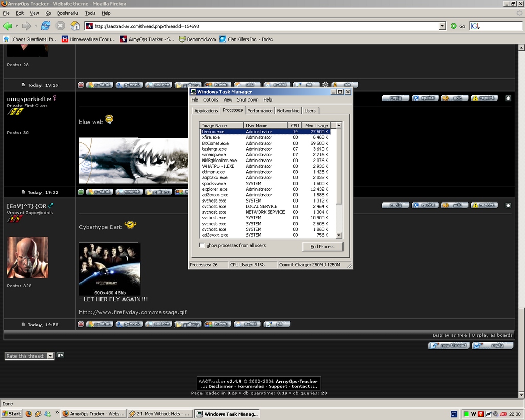The height and width of the screenshot is (420, 525).
Task: Switch to the Users tab
Action: tap(310, 111)
